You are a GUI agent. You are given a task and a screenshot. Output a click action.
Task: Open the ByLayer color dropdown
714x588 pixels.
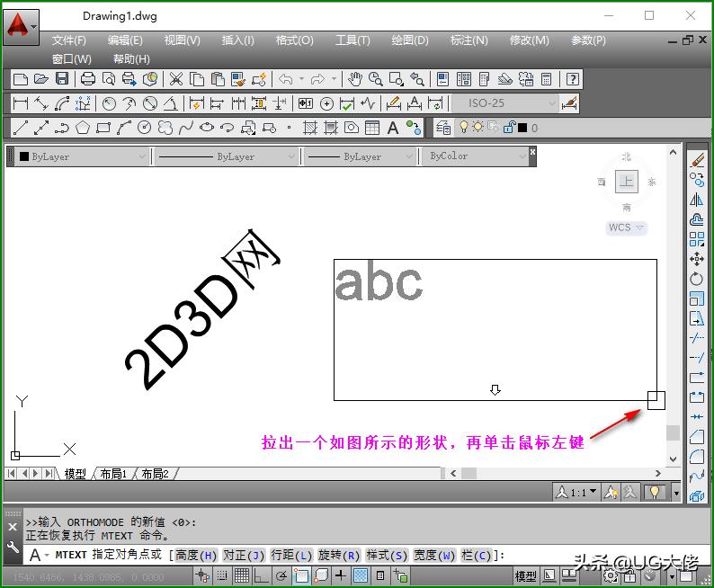tap(82, 157)
